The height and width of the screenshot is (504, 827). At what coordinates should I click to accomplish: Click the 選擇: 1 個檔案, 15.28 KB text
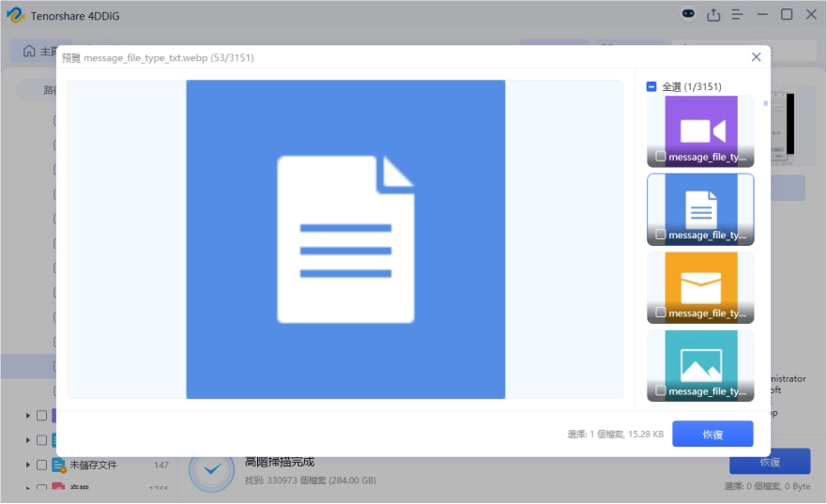click(615, 434)
